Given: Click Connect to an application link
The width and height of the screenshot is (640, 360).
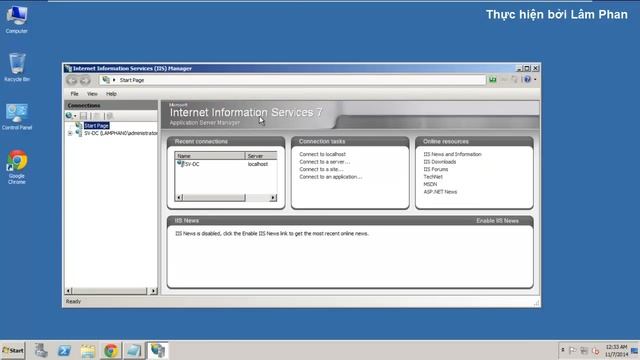Looking at the screenshot, I should pos(331,177).
